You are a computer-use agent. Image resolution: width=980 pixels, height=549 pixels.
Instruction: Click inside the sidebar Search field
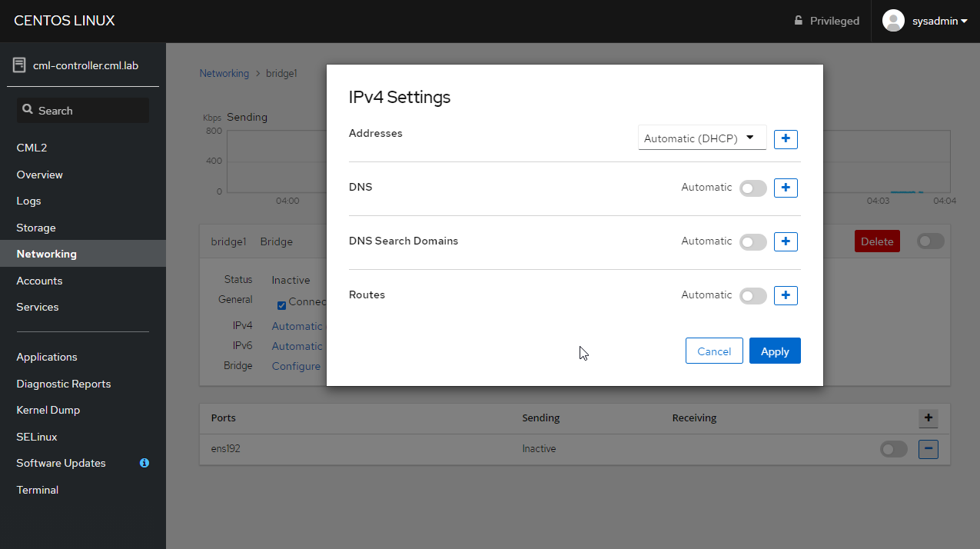pyautogui.click(x=82, y=110)
